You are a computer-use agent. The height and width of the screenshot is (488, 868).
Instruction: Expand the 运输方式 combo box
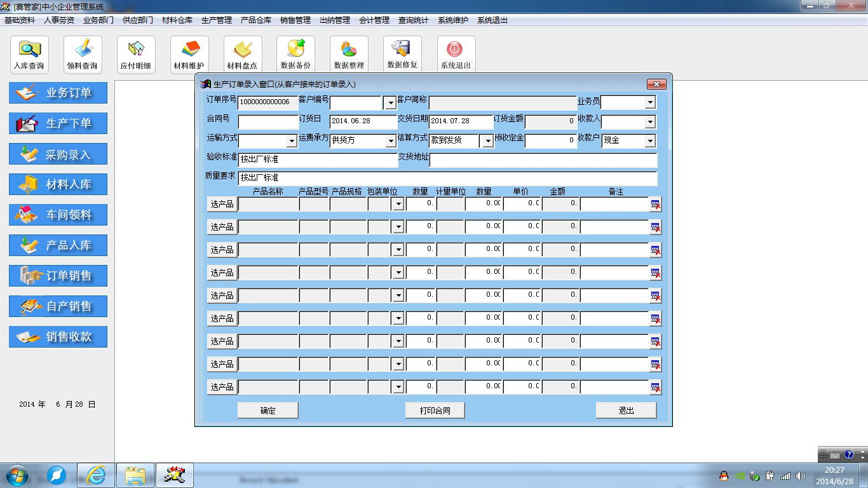292,141
